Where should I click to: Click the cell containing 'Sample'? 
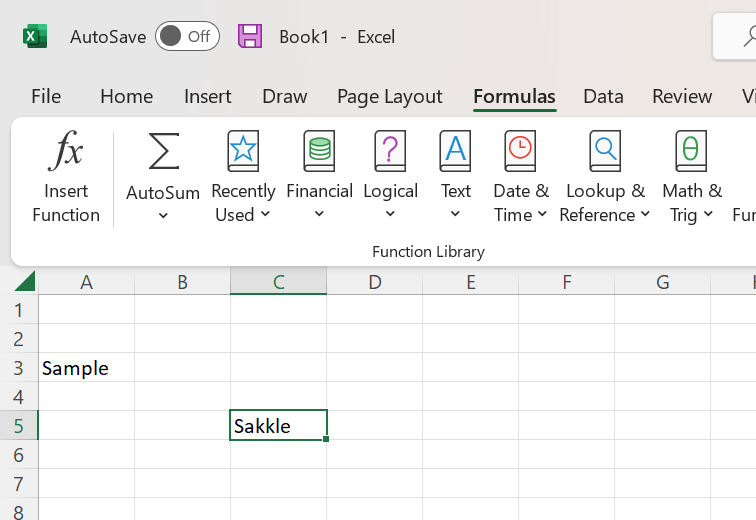pyautogui.click(x=86, y=368)
